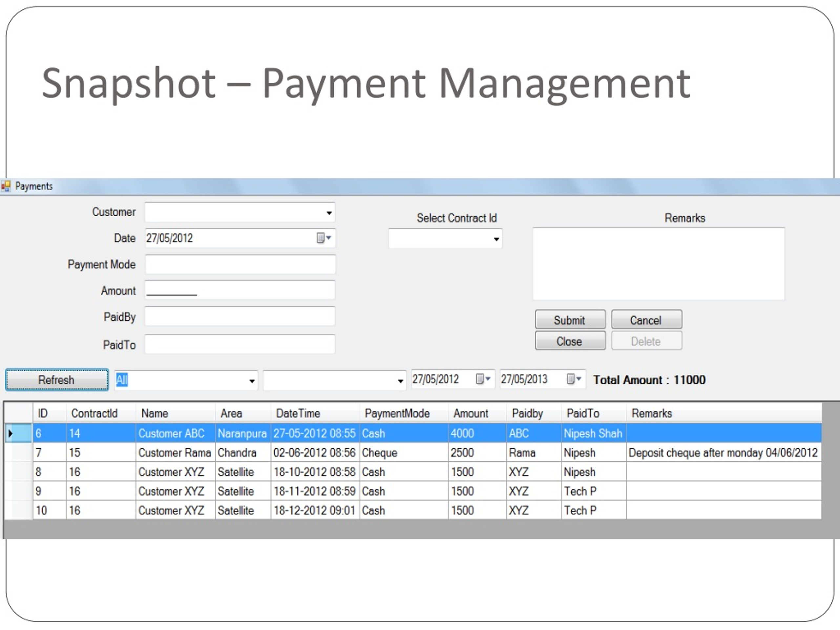Click into the Amount field
Screen dimensions: 840x630
(x=240, y=290)
